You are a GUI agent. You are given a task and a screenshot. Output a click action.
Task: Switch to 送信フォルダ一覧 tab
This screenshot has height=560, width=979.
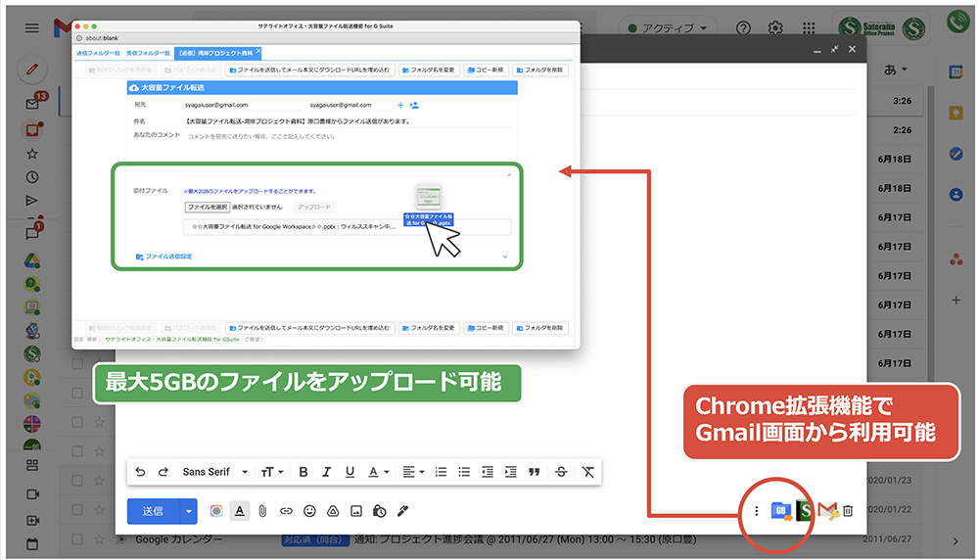pos(98,53)
